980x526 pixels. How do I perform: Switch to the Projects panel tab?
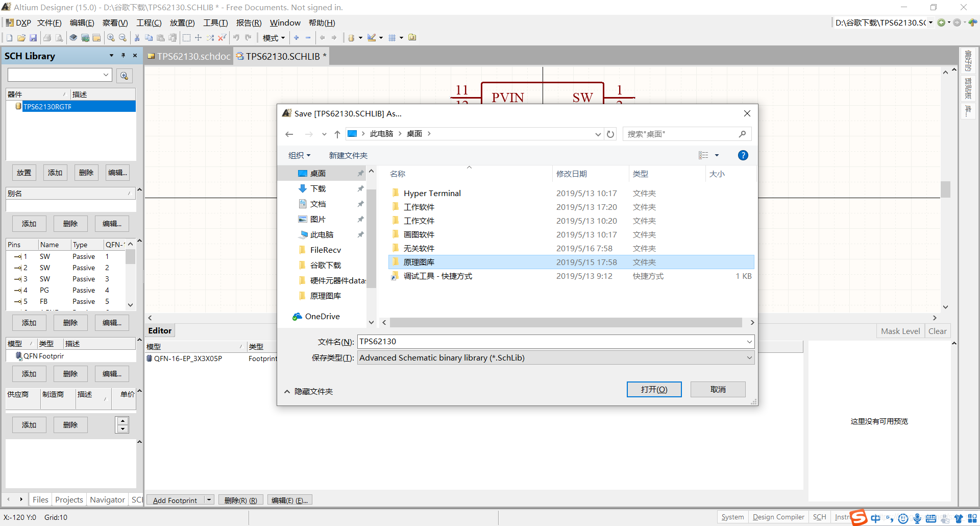click(x=69, y=500)
